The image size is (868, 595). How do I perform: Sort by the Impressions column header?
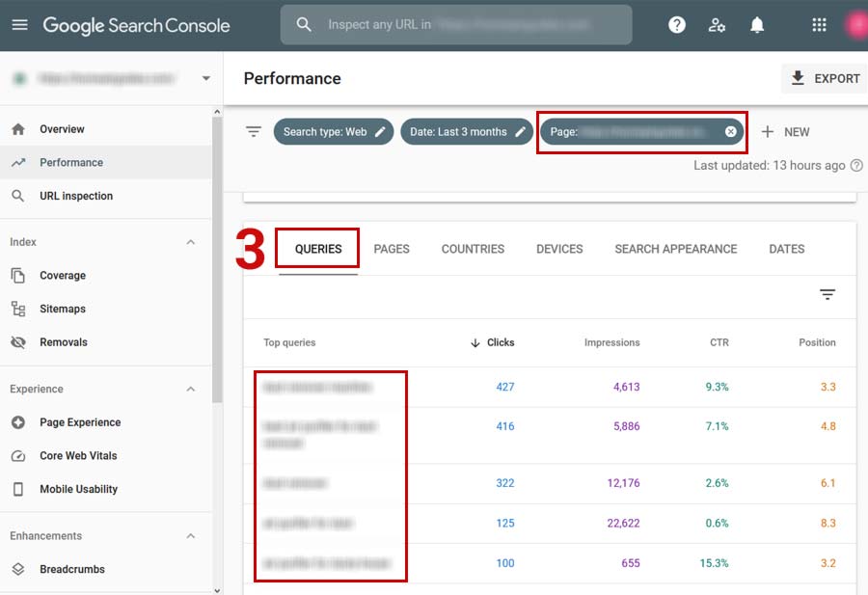point(611,342)
